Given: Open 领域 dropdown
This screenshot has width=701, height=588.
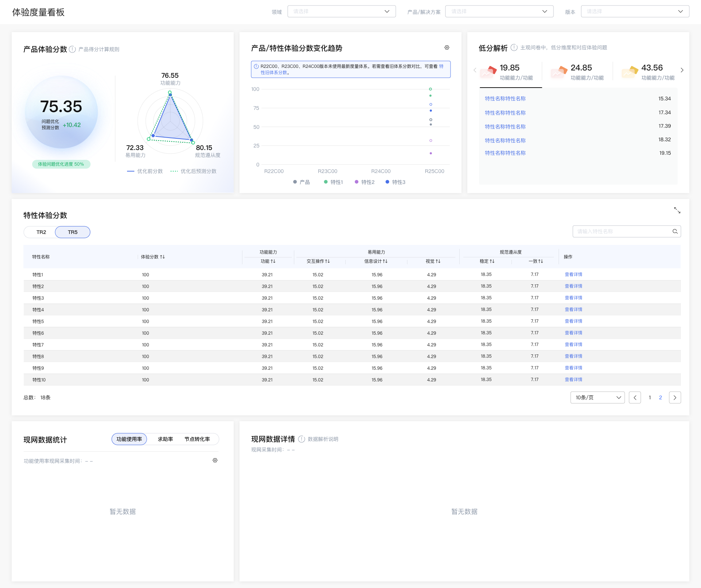Looking at the screenshot, I should coord(341,11).
